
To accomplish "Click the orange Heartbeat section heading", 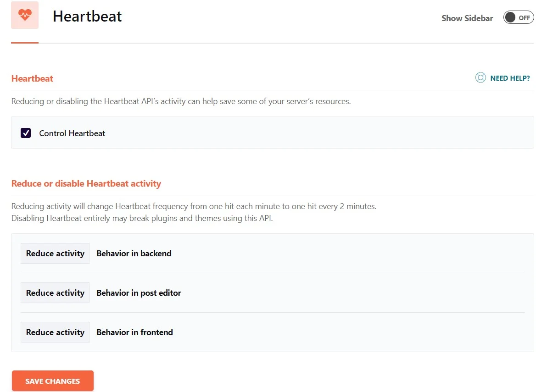I will [x=32, y=78].
